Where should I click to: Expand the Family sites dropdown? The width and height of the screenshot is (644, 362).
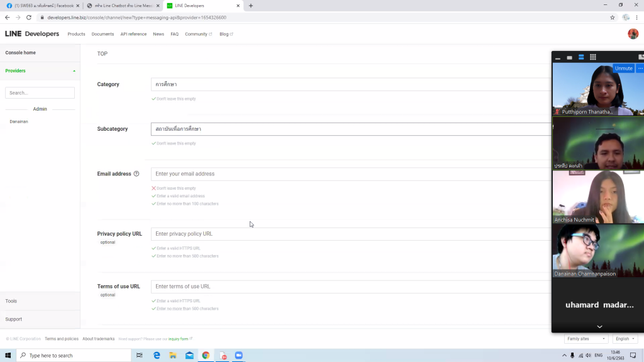[586, 339]
